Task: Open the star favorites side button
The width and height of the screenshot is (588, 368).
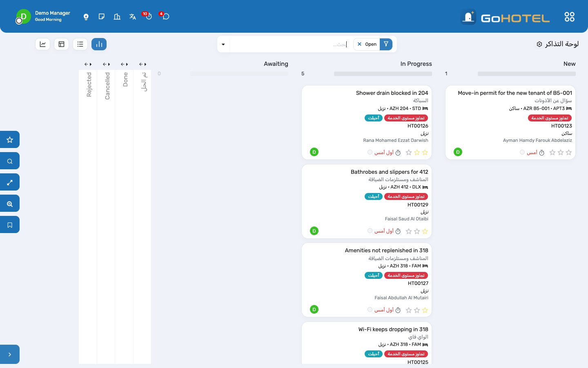Action: pyautogui.click(x=10, y=140)
